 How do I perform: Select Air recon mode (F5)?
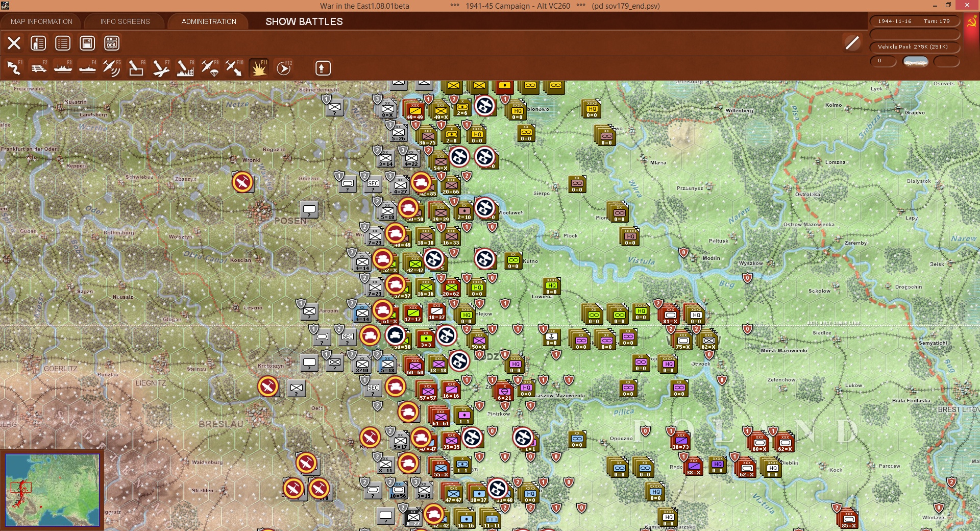point(112,68)
